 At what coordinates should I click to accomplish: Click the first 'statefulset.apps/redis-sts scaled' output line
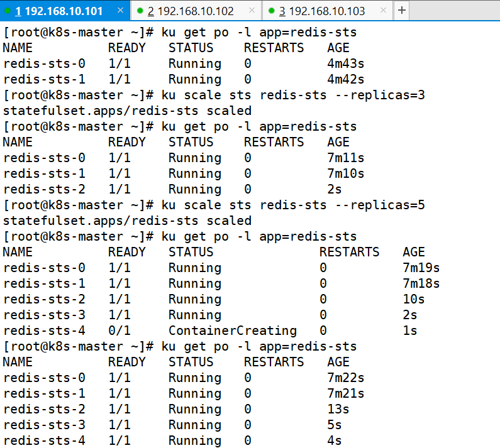pos(127,111)
